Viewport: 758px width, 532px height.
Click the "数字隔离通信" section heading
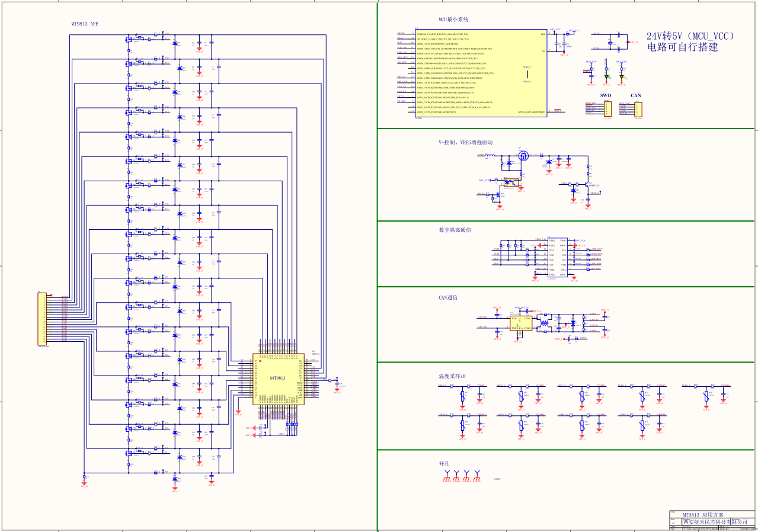tap(455, 230)
